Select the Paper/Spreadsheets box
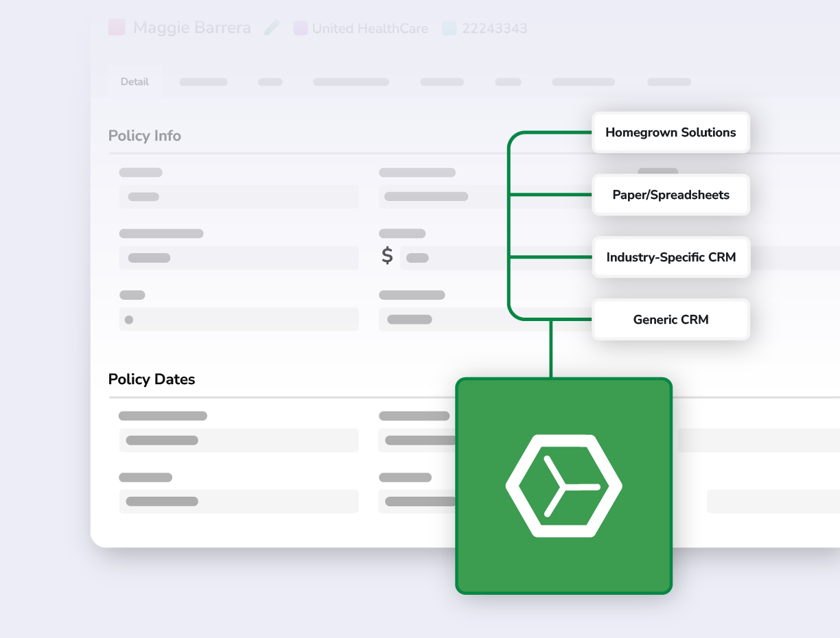 [x=670, y=195]
